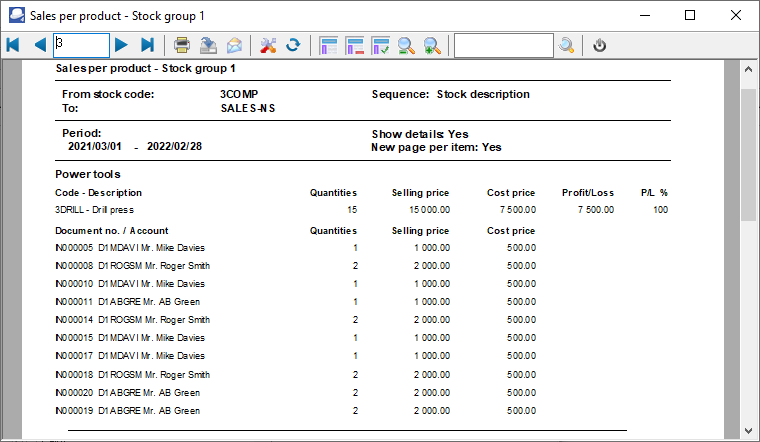Click the search text input field

(503, 45)
